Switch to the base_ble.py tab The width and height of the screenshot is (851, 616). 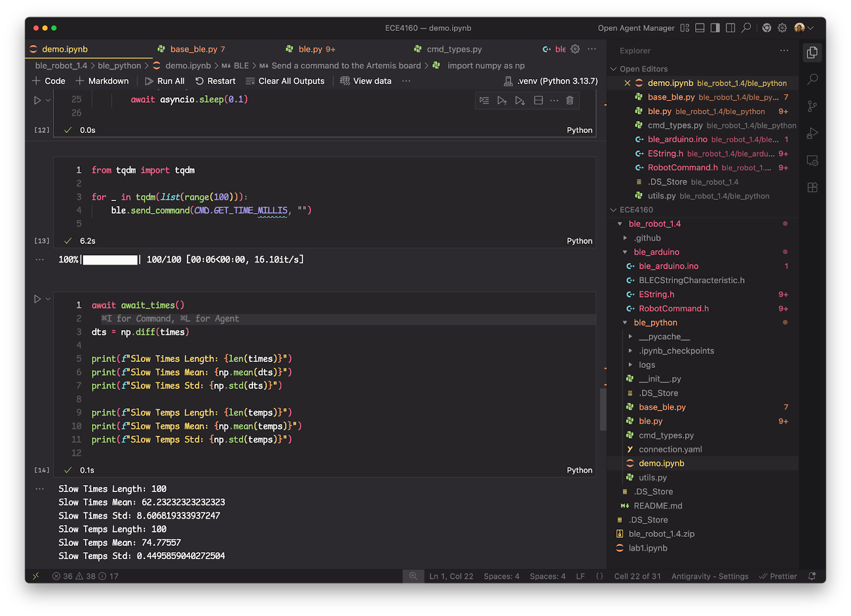tap(194, 49)
